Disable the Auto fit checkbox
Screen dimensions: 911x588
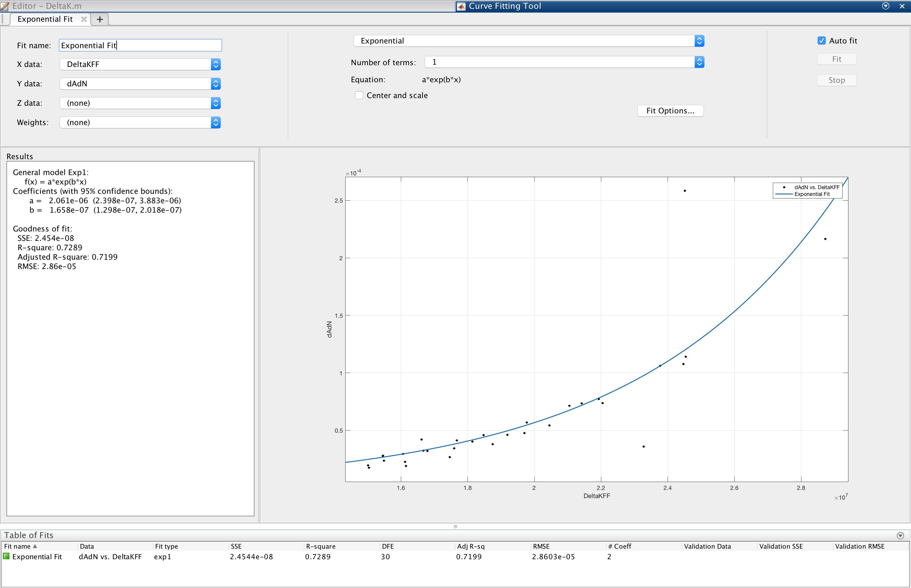[822, 41]
